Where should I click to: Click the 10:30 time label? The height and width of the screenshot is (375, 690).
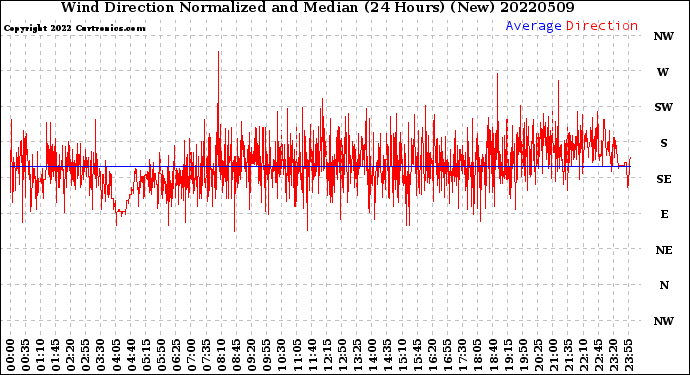click(x=282, y=355)
